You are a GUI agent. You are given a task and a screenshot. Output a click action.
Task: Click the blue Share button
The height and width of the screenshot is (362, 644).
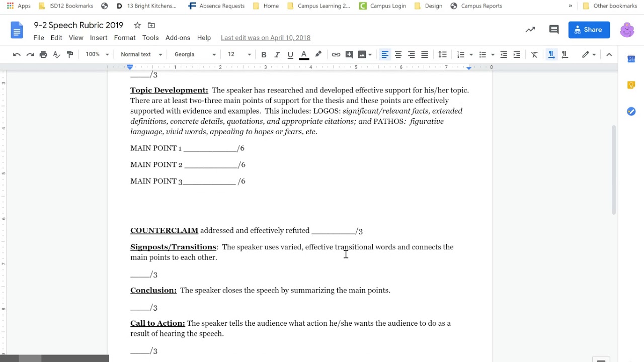click(x=589, y=30)
